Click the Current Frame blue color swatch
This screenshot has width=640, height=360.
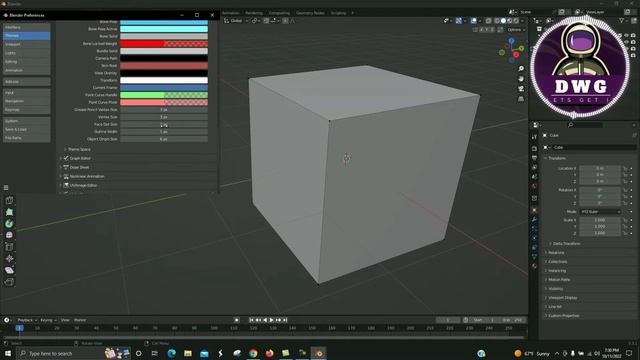point(164,87)
